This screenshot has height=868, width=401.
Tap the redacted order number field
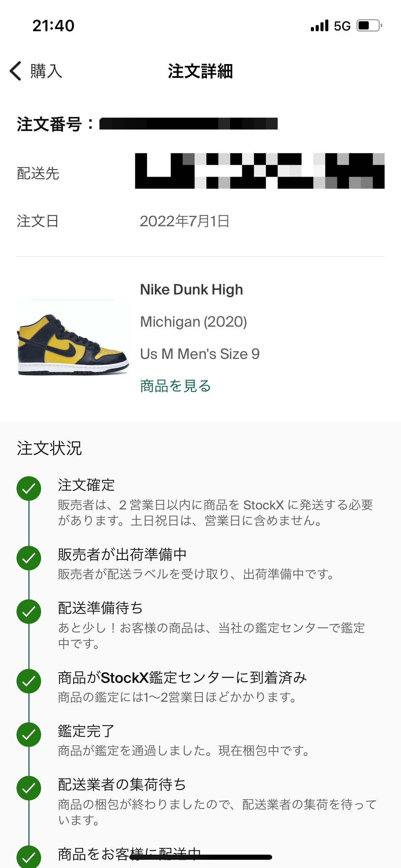tap(189, 123)
